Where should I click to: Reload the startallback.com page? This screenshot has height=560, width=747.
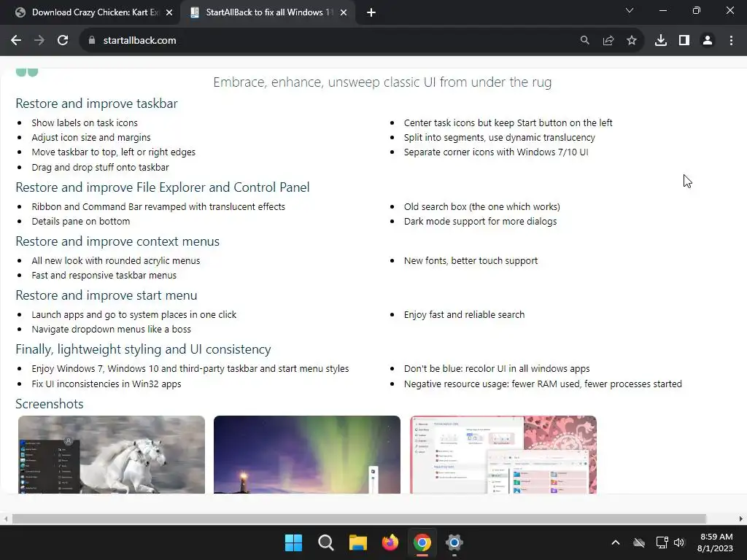point(63,41)
